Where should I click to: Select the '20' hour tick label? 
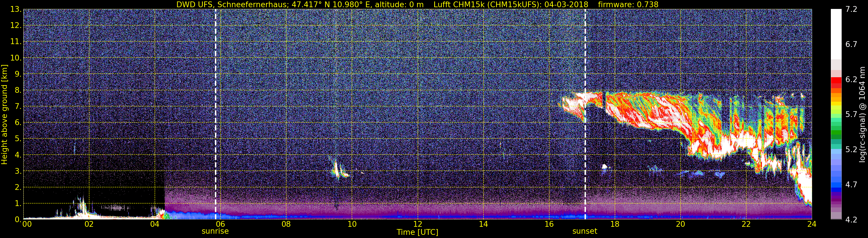[680, 224]
